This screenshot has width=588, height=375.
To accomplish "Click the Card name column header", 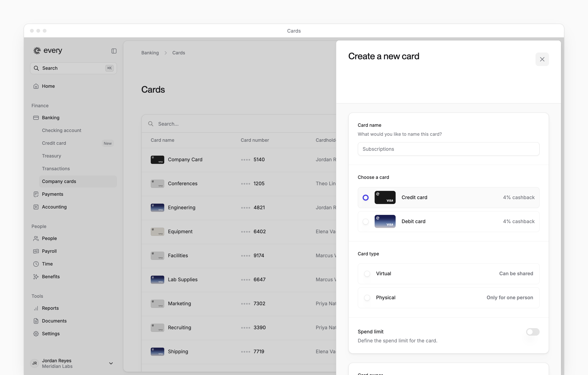I will point(162,140).
